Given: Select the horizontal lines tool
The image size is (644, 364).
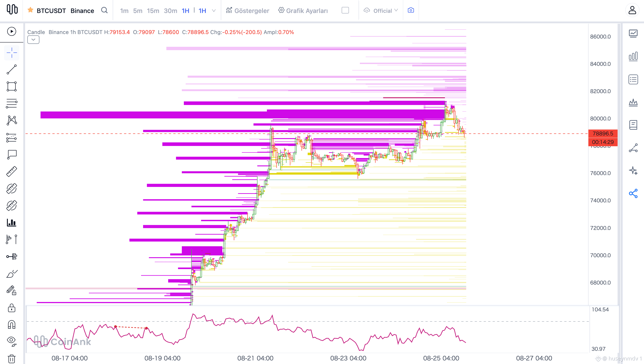Looking at the screenshot, I should click(x=12, y=103).
